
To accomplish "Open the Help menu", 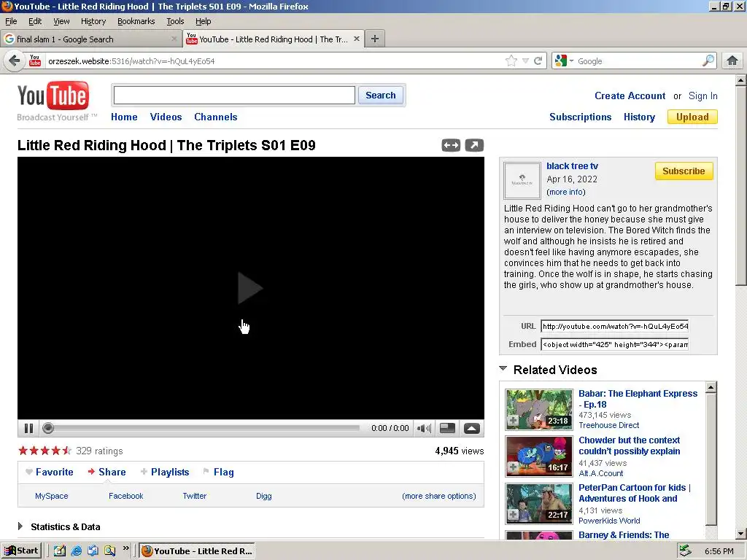I will pos(203,21).
